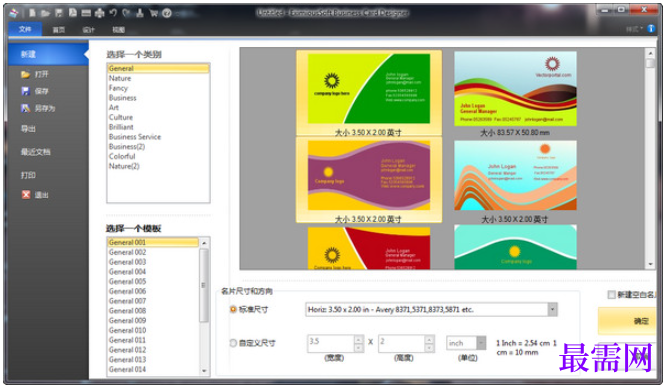Click the New document quick-access icon
This screenshot has height=389, width=671.
pos(33,13)
